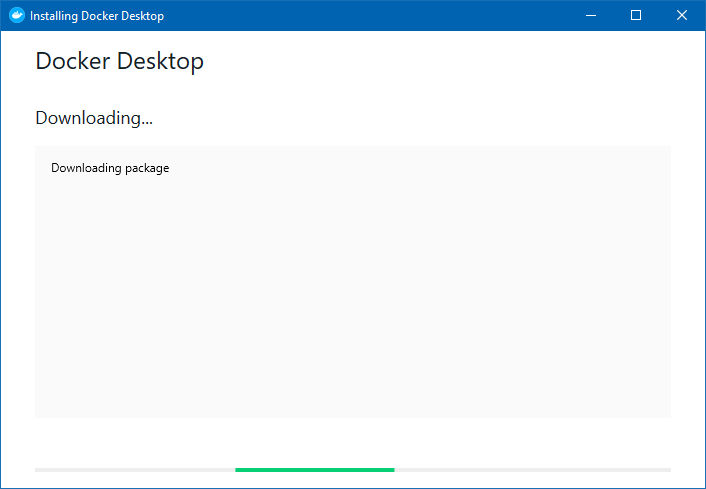Close the Installing Docker Desktop window

[682, 15]
